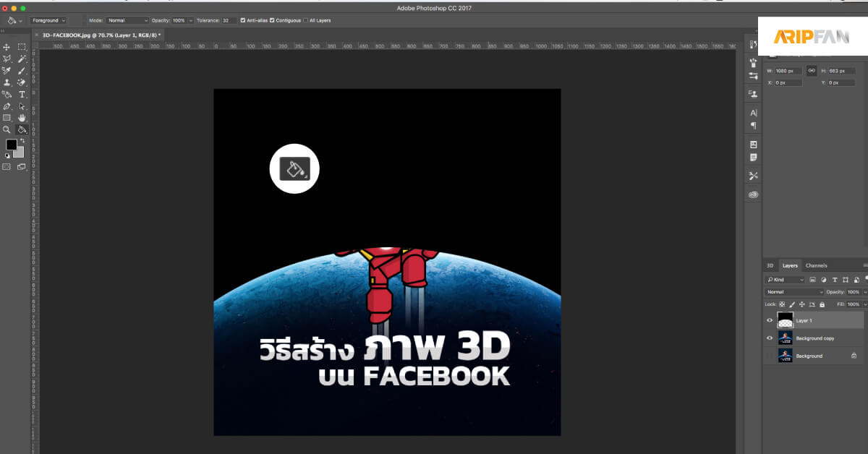The height and width of the screenshot is (454, 868).
Task: Select the Eyedropper tool
Action: 7,71
